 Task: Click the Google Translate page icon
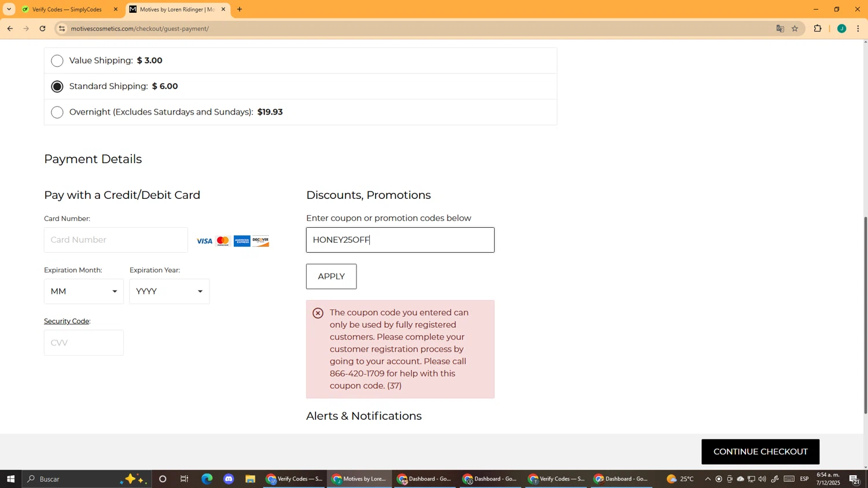click(x=780, y=28)
